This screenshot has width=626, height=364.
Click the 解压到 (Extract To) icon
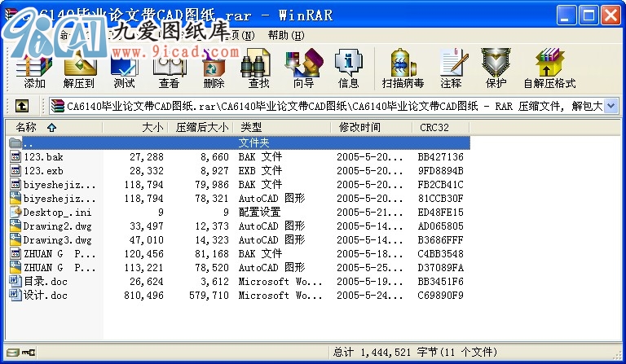click(79, 68)
